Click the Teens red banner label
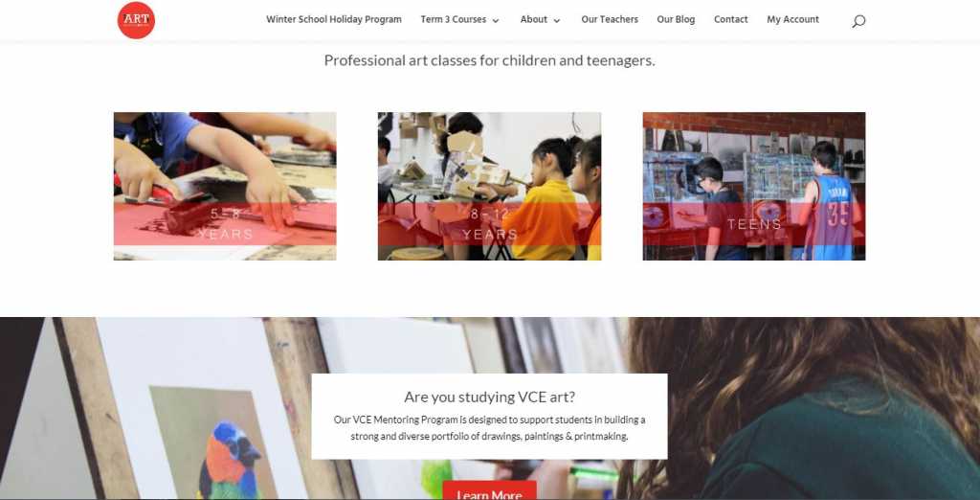Screen dimensions: 980x500 click(x=754, y=224)
